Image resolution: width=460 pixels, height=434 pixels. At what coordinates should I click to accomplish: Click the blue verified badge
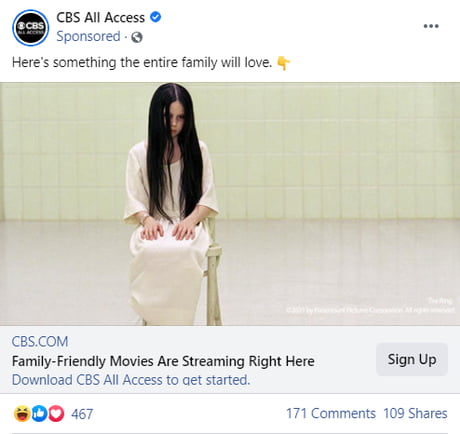[155, 17]
